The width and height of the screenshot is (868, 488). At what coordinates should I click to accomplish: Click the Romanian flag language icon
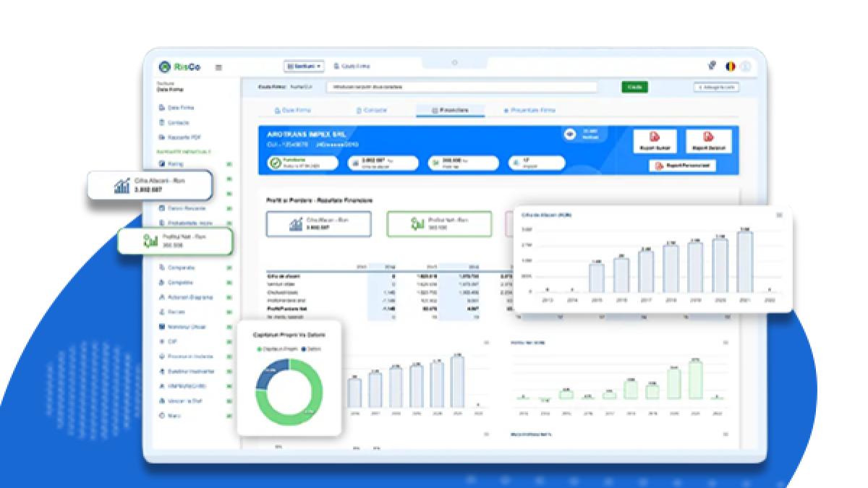731,67
